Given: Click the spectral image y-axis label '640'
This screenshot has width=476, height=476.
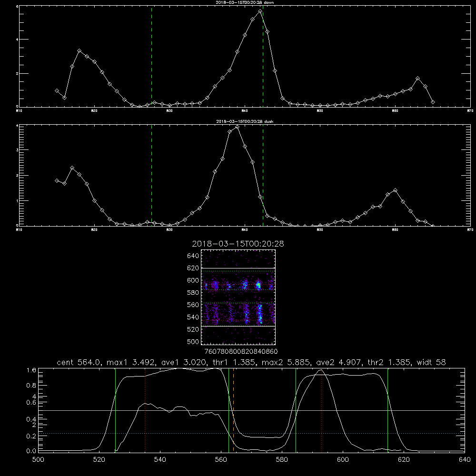Looking at the screenshot, I should click(x=193, y=256).
